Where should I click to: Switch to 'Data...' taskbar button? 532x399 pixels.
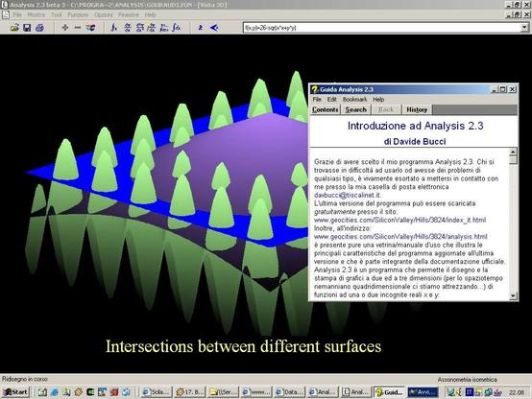289,392
